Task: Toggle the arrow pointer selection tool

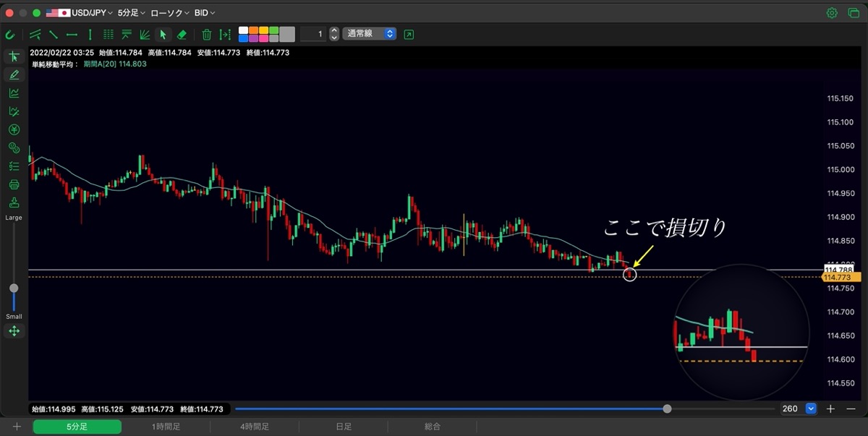Action: [x=163, y=34]
